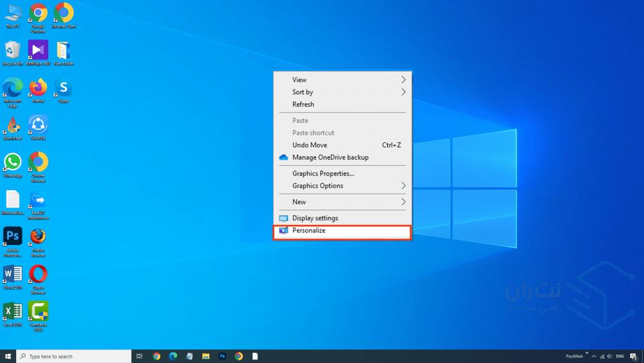
Task: Select the Recycle Bin icon
Action: click(x=13, y=53)
